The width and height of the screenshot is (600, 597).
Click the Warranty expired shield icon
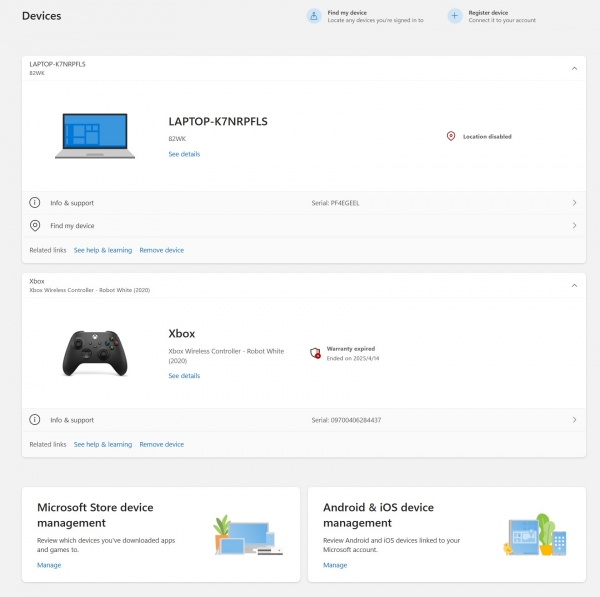(315, 353)
